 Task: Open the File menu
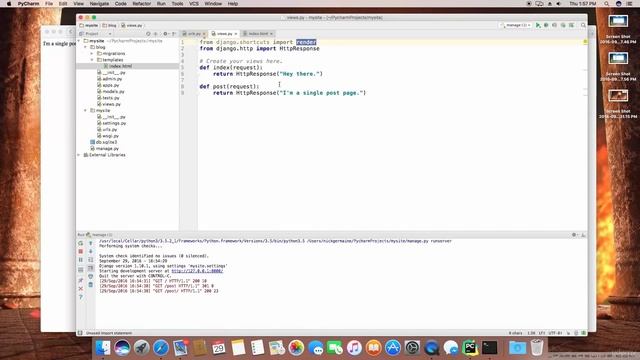pyautogui.click(x=49, y=4)
